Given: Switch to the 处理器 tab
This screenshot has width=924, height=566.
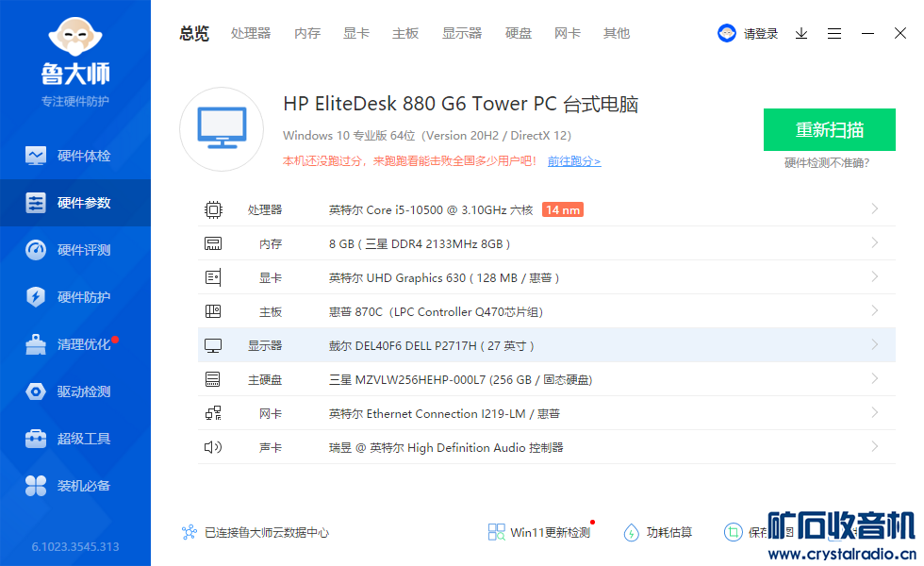Looking at the screenshot, I should pyautogui.click(x=251, y=34).
